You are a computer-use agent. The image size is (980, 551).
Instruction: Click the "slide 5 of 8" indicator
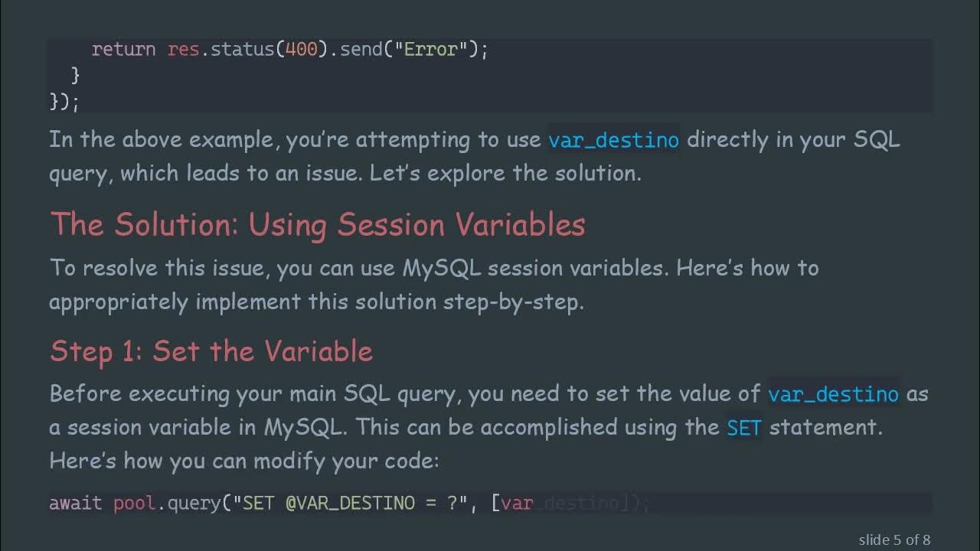894,540
